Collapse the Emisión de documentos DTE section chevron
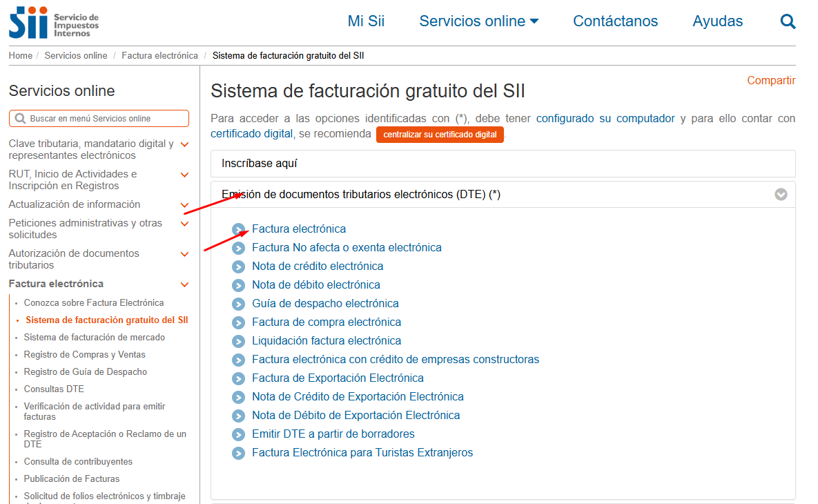Viewport: 818px width, 504px height. (x=781, y=195)
